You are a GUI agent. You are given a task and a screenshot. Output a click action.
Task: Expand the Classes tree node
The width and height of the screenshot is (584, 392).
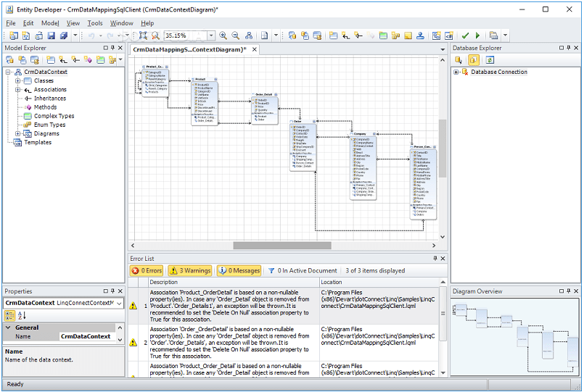tap(17, 80)
